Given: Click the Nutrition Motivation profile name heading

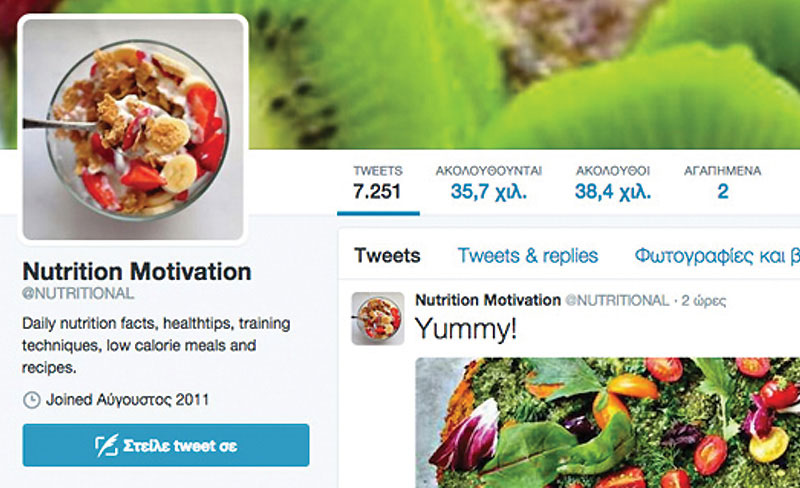Looking at the screenshot, I should click(137, 272).
